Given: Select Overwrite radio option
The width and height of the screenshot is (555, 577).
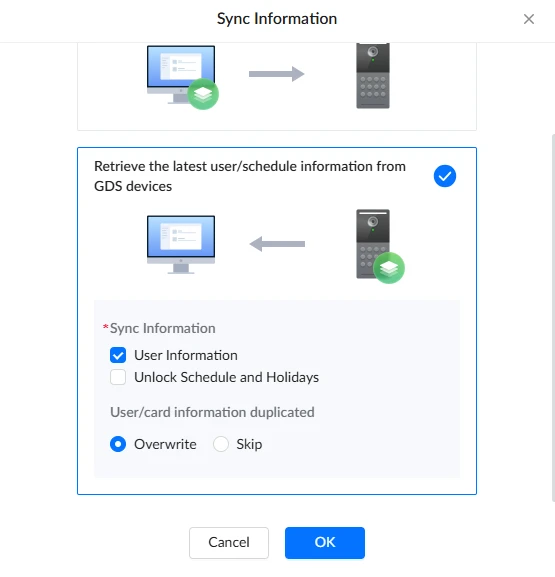Looking at the screenshot, I should click(118, 444).
